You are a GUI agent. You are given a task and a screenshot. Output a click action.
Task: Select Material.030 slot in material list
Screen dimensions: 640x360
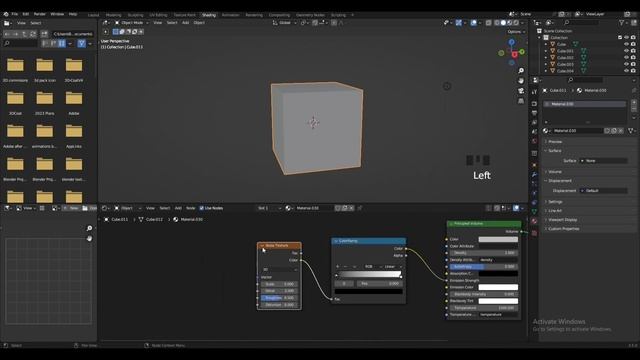(584, 104)
